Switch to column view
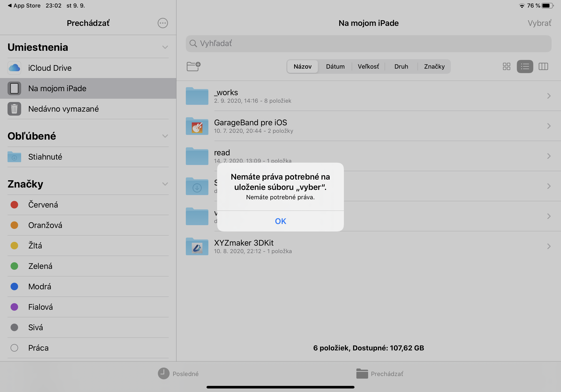 coord(543,66)
